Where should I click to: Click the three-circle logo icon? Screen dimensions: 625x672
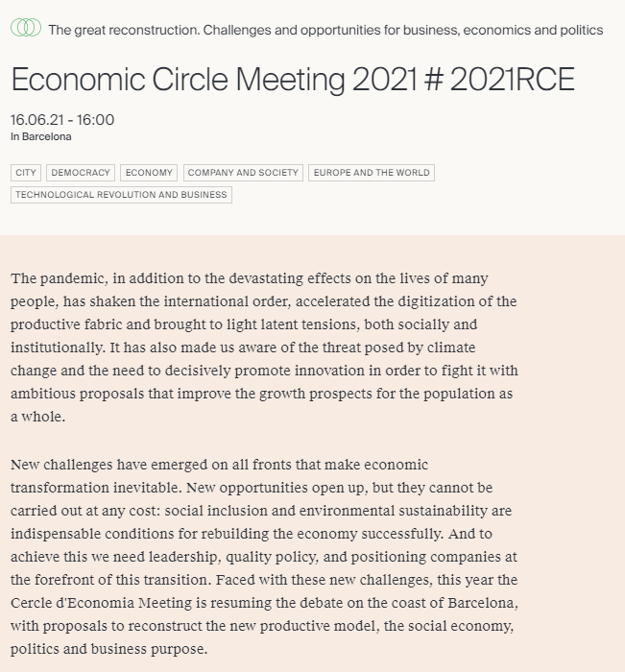(x=26, y=29)
